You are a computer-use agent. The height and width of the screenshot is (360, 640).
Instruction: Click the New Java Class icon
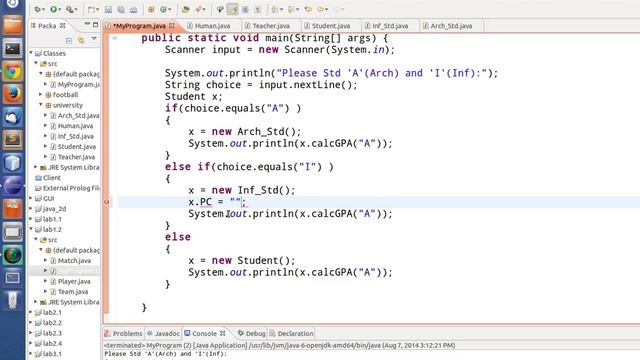(164, 9)
